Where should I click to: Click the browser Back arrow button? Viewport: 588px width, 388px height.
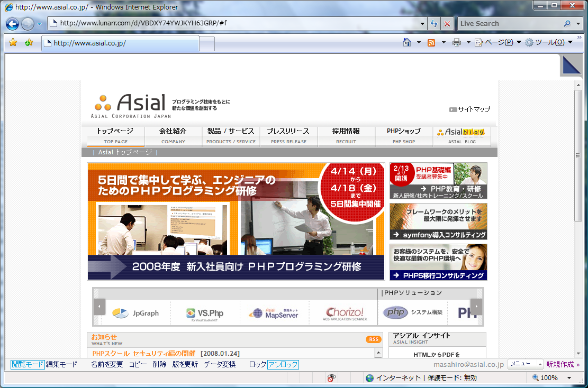[x=13, y=24]
